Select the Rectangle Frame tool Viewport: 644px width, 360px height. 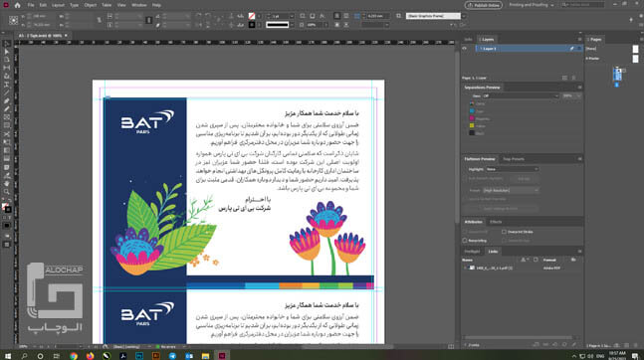click(7, 117)
